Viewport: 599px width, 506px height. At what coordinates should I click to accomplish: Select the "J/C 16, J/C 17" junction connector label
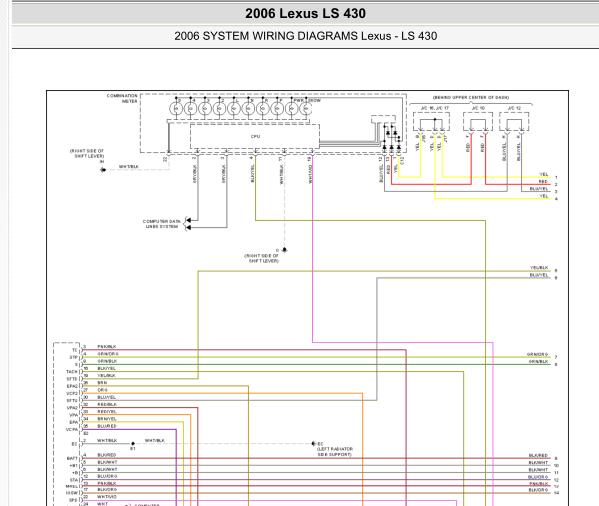[435, 108]
